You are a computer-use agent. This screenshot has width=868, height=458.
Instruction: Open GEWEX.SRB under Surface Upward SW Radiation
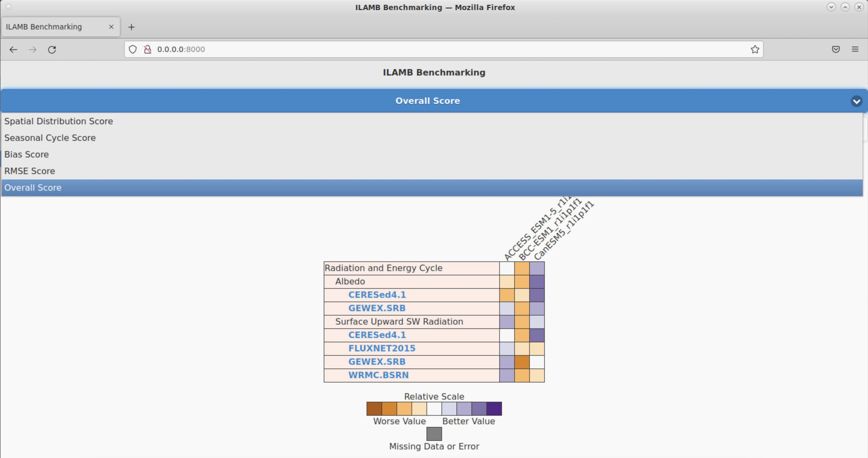tap(377, 362)
